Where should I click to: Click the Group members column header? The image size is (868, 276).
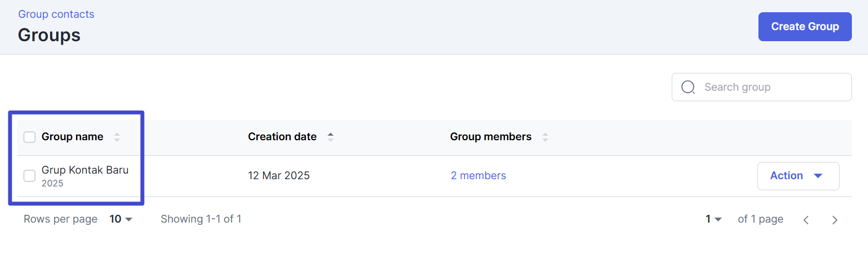[491, 137]
